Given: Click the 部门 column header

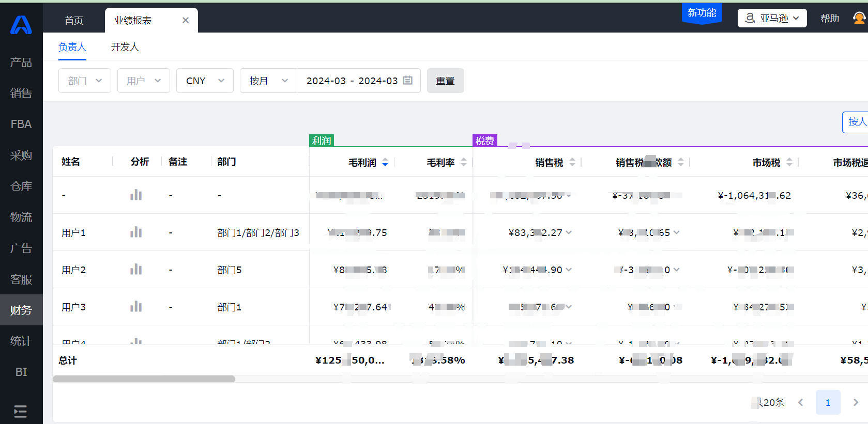Looking at the screenshot, I should tap(227, 162).
